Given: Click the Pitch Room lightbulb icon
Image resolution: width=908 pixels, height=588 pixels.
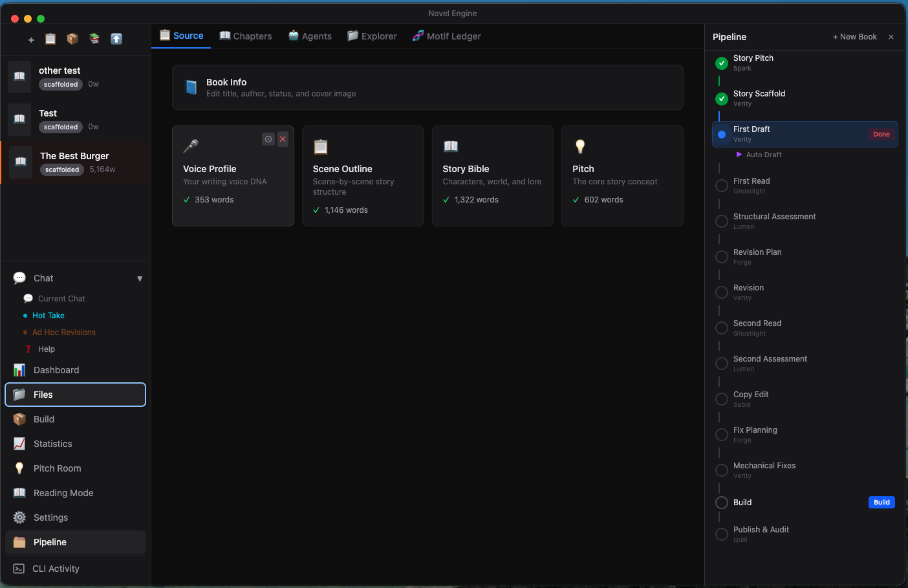Looking at the screenshot, I should [x=19, y=468].
